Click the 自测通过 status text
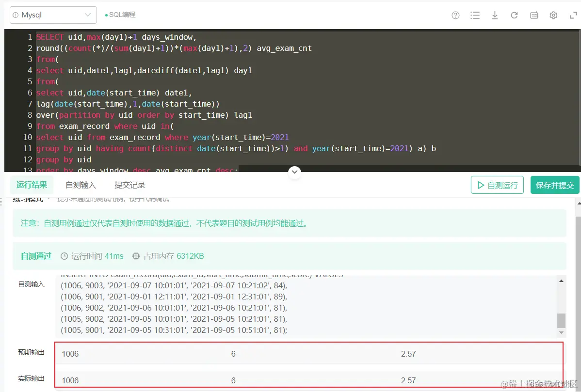 click(x=36, y=256)
